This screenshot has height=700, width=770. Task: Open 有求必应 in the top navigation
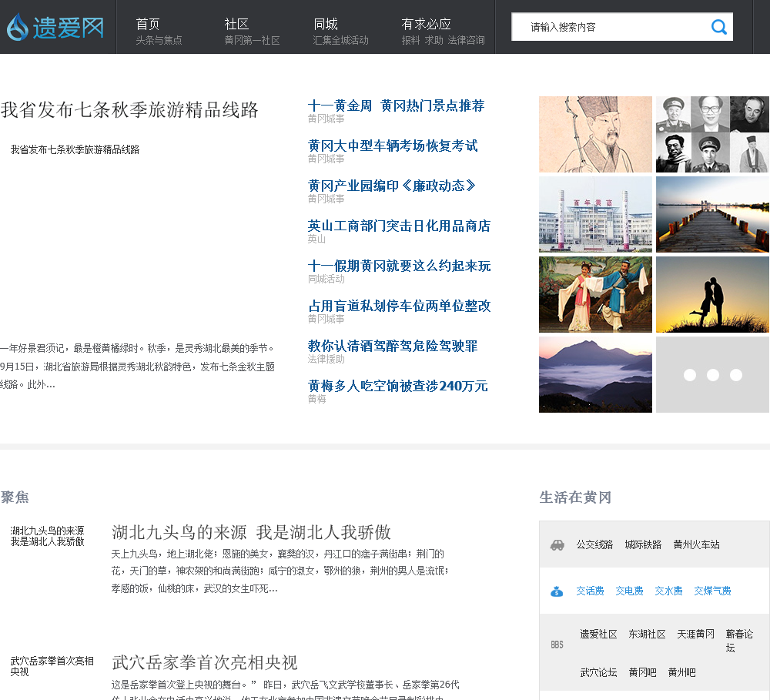coord(426,24)
